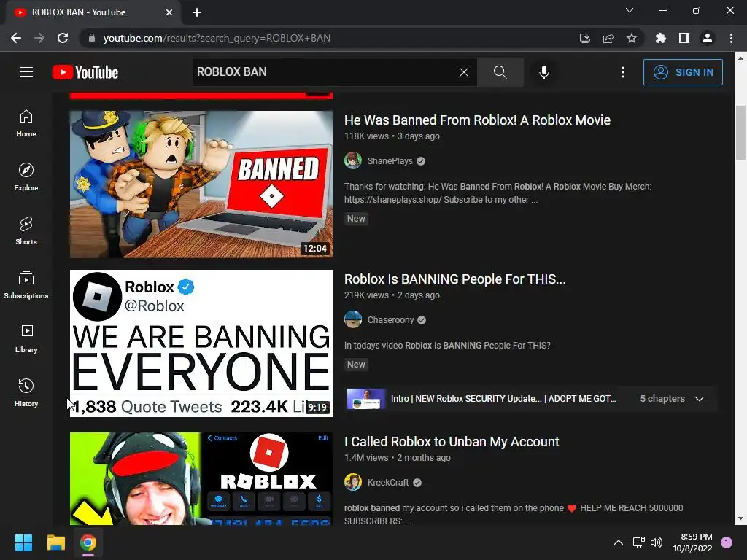Click into the ROBLOX BAN search field
Image resolution: width=747 pixels, height=560 pixels.
(x=324, y=72)
